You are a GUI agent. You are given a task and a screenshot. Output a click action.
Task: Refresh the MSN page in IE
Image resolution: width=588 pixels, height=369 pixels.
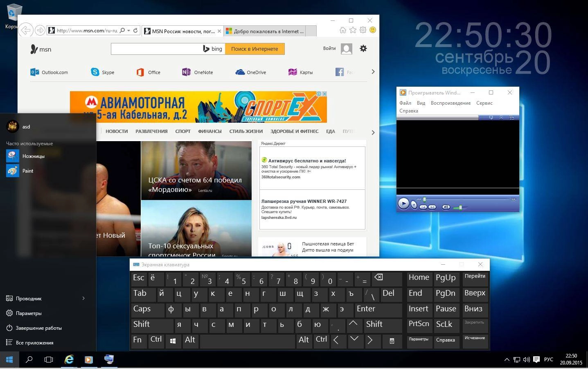pyautogui.click(x=135, y=30)
